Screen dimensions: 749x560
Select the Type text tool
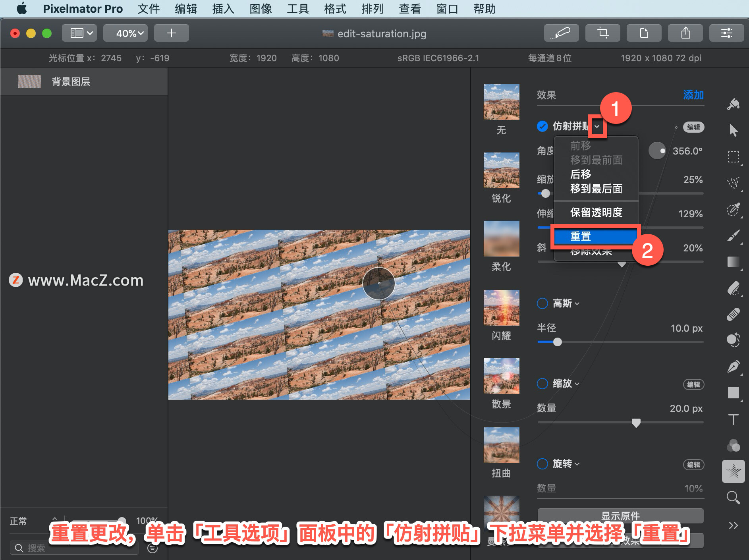[x=733, y=419]
